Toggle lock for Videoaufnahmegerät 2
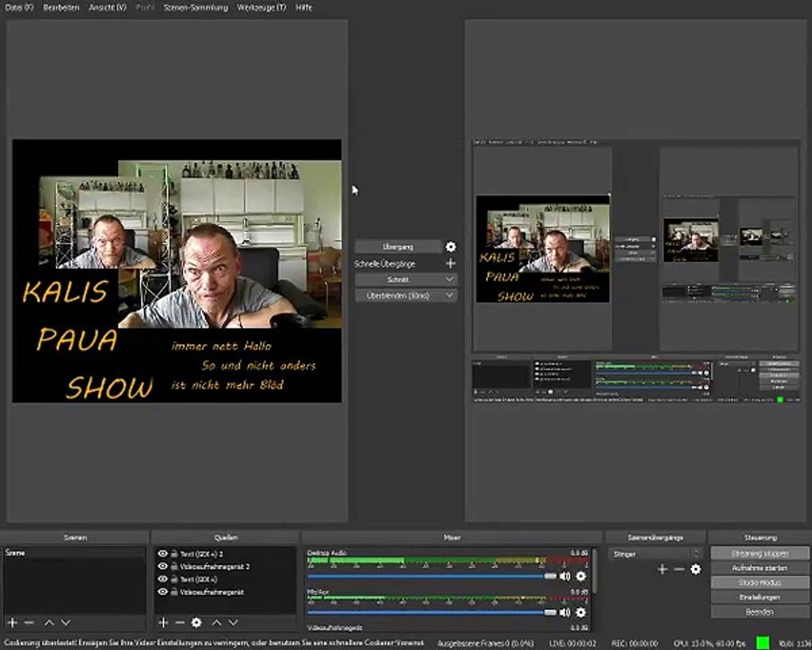The height and width of the screenshot is (650, 812). (x=174, y=567)
